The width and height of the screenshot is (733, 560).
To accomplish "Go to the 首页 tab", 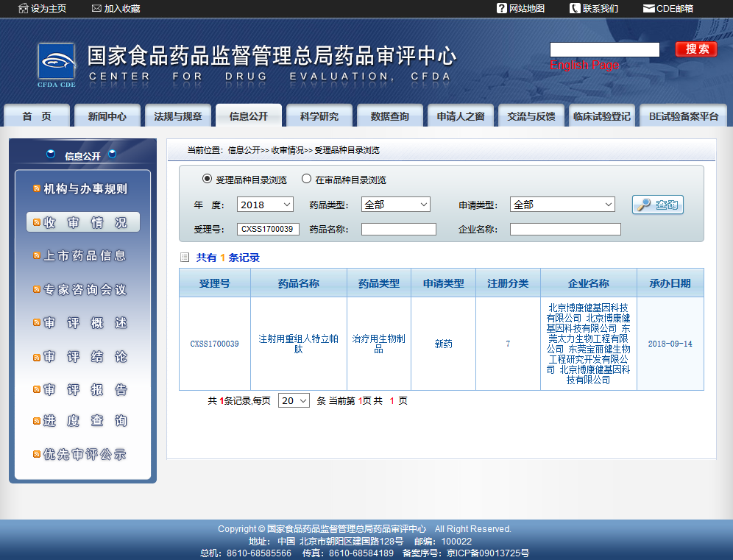I will click(37, 116).
